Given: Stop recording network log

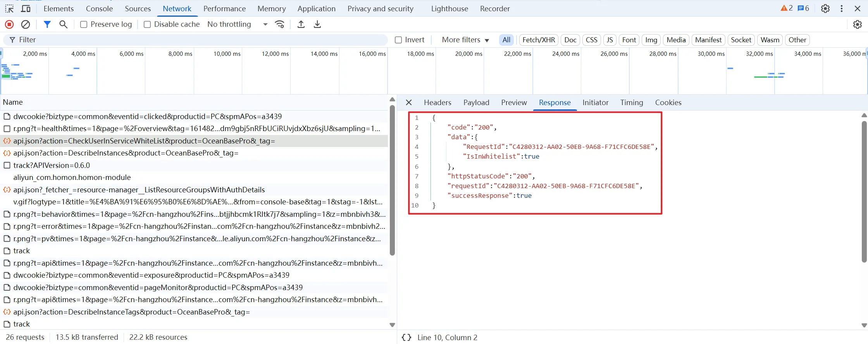Looking at the screenshot, I should (x=9, y=24).
